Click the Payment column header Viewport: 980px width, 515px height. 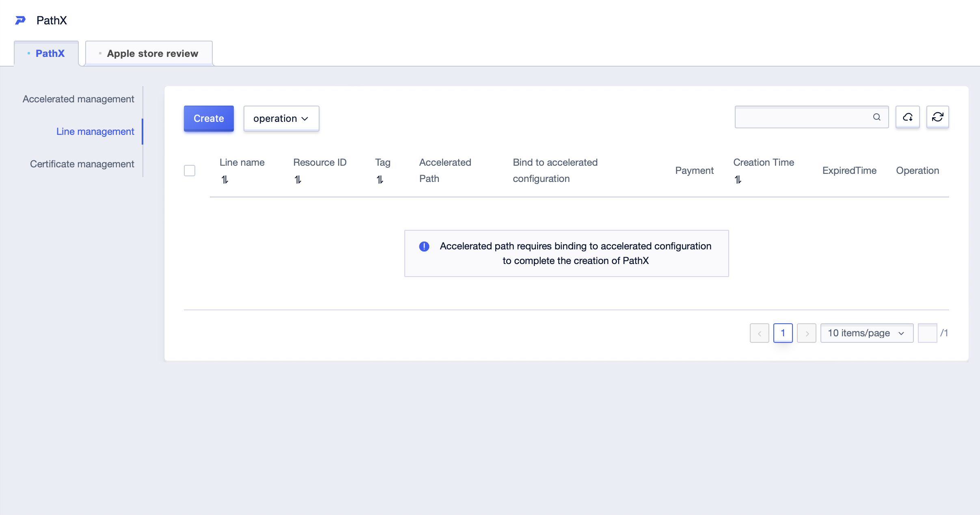click(x=694, y=171)
